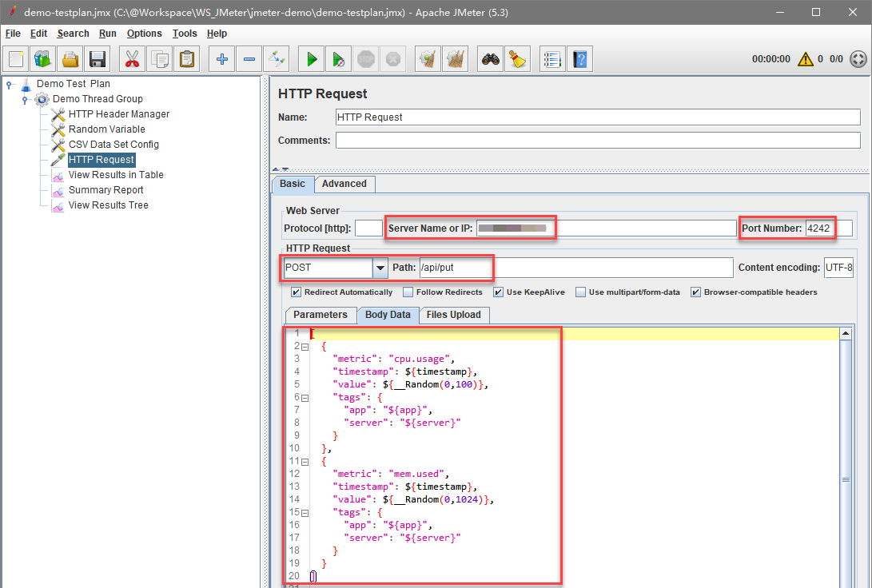Click the body data scrollbar thumb

(x=846, y=479)
